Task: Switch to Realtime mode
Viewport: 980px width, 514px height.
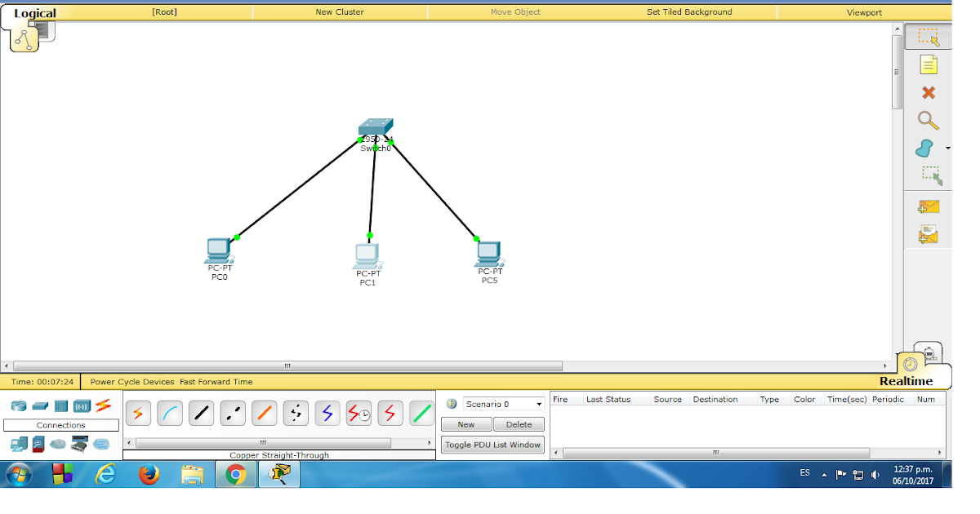Action: (x=906, y=382)
